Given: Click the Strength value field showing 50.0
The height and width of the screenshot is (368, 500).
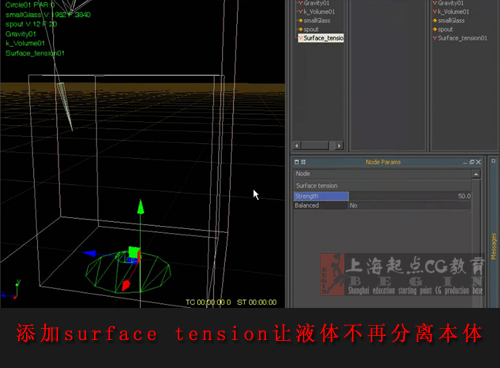Looking at the screenshot, I should click(410, 196).
